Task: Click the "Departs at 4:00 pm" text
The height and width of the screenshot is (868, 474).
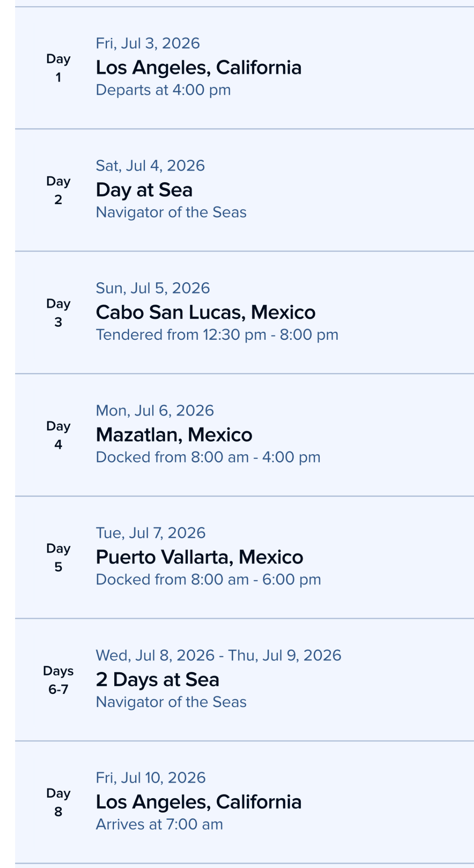Action: (163, 90)
